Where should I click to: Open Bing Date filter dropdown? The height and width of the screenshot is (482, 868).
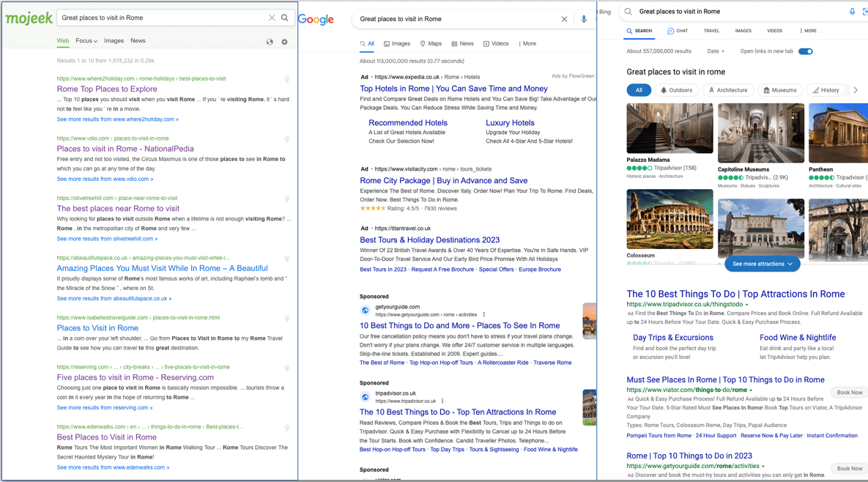coord(715,51)
